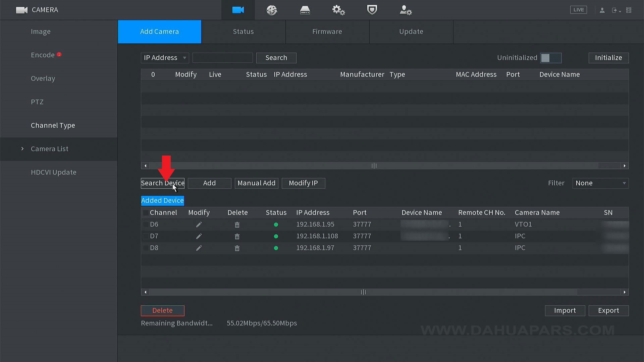644x362 pixels.
Task: Switch to the Update tab
Action: click(x=411, y=32)
